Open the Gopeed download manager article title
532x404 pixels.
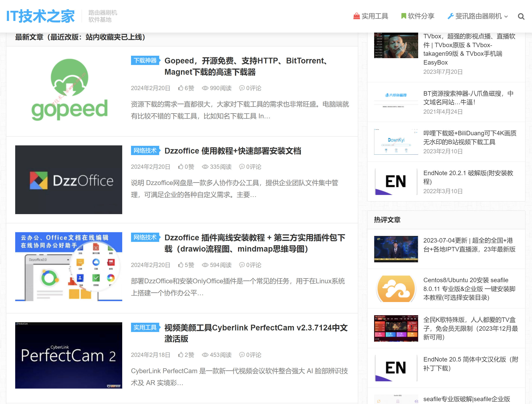click(246, 66)
